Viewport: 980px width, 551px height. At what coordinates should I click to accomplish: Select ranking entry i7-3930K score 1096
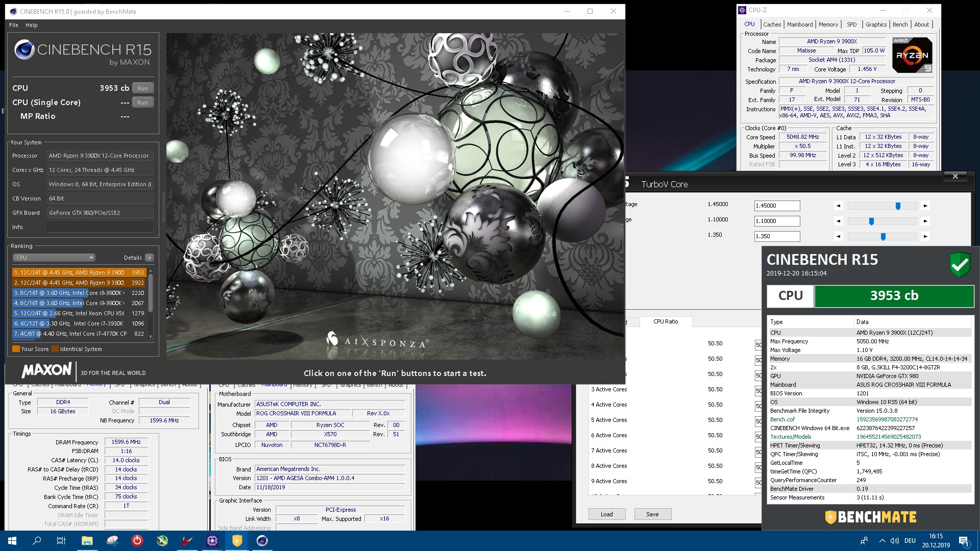point(79,323)
